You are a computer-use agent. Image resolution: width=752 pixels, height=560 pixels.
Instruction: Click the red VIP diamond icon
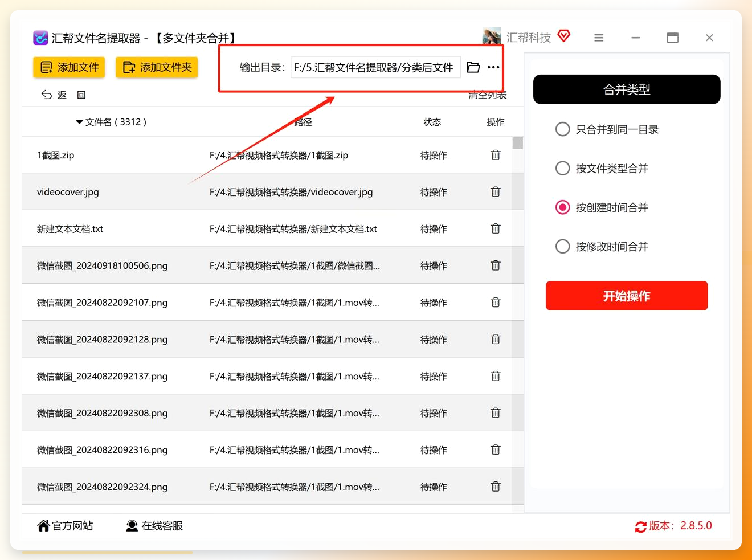564,36
